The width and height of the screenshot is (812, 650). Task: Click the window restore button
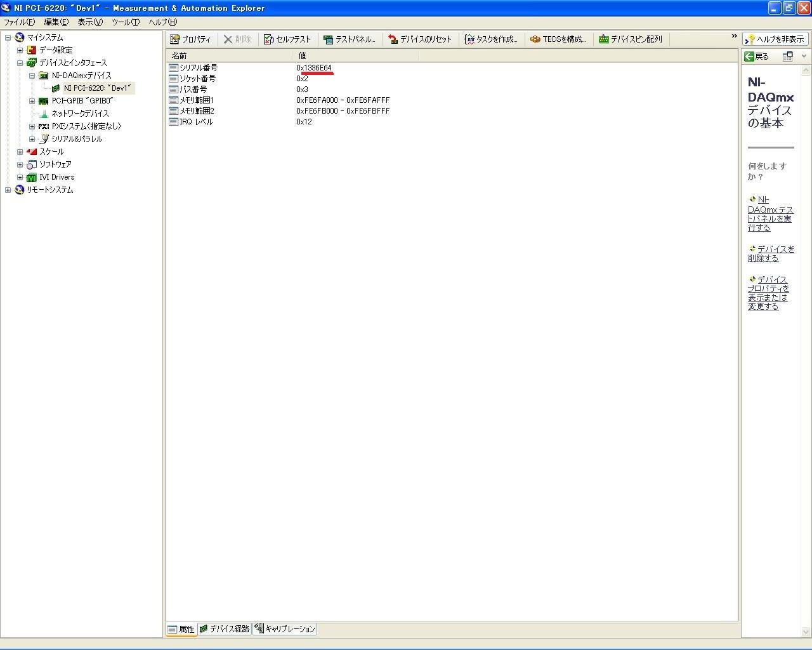pyautogui.click(x=789, y=8)
